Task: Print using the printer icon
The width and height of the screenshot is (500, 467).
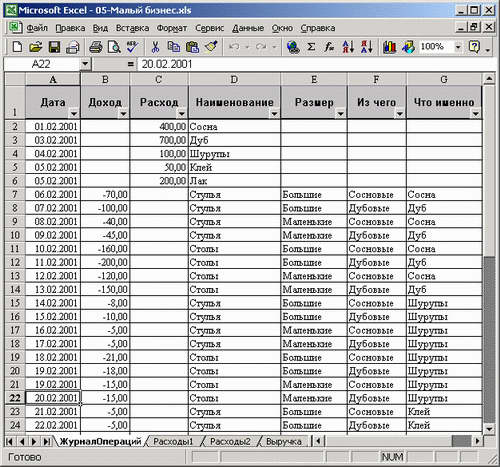Action: (x=96, y=47)
